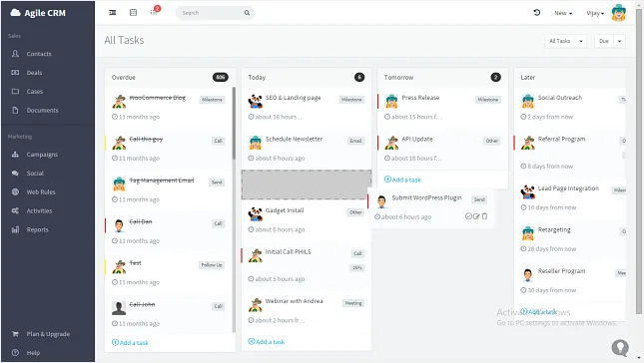Viewport: 644px width, 363px height.
Task: Click the Web Rules globe icon
Action: (x=15, y=191)
